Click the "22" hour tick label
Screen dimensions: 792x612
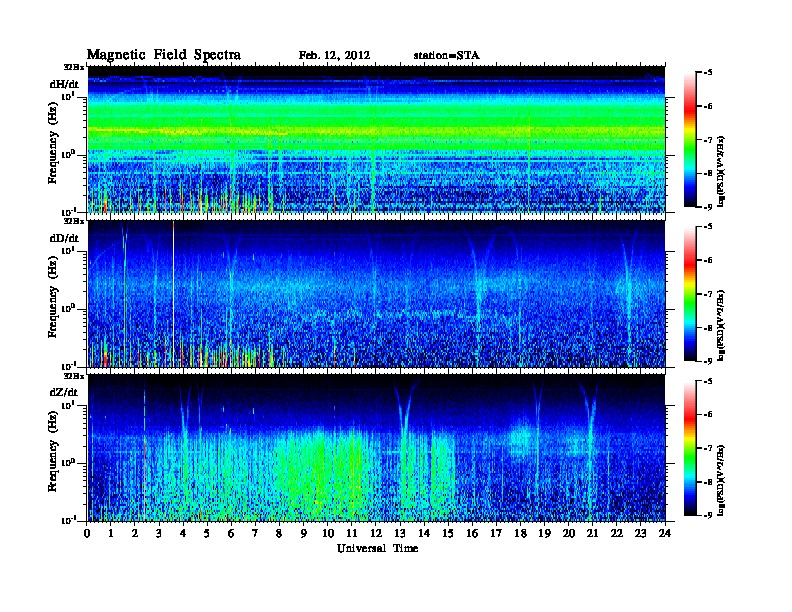[x=617, y=533]
